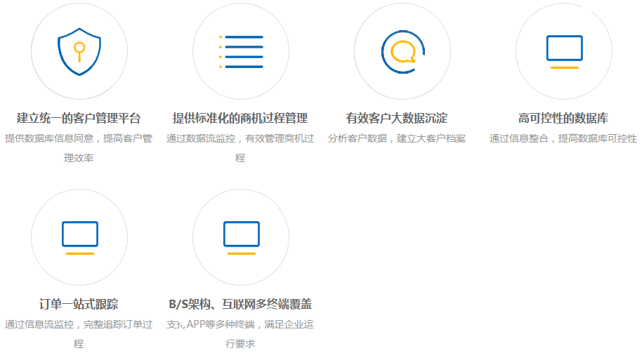Viewport: 644px width, 353px height.
Task: Open the 建立统一的客户管理平台 heading
Action: pos(79,118)
